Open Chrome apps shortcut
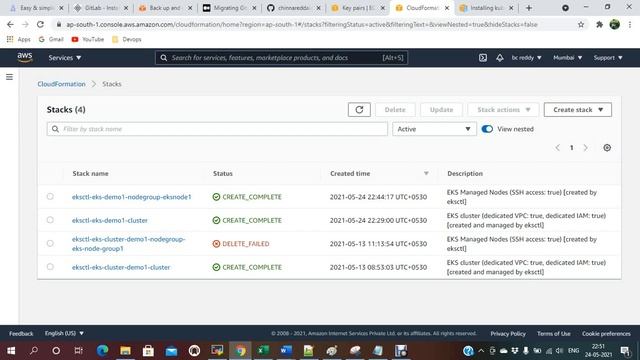Image resolution: width=640 pixels, height=360 pixels. 18,39
